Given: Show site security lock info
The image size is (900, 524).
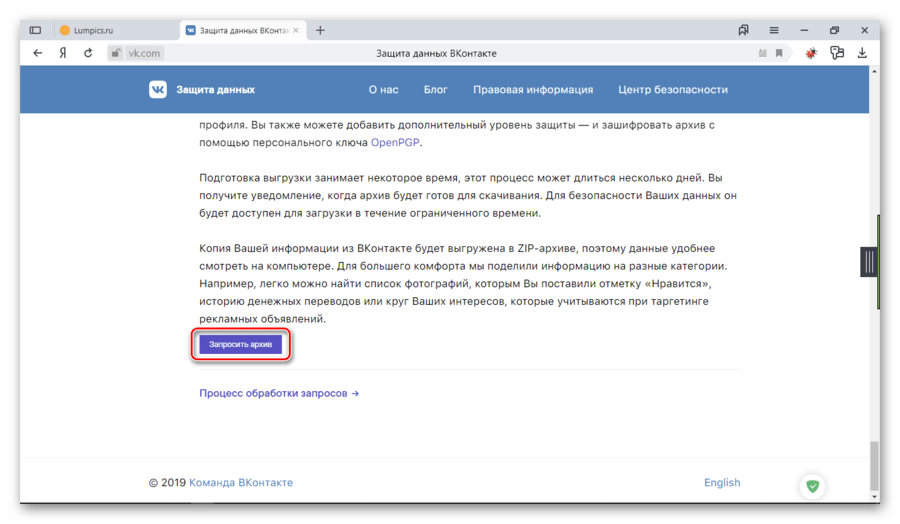Looking at the screenshot, I should point(115,53).
